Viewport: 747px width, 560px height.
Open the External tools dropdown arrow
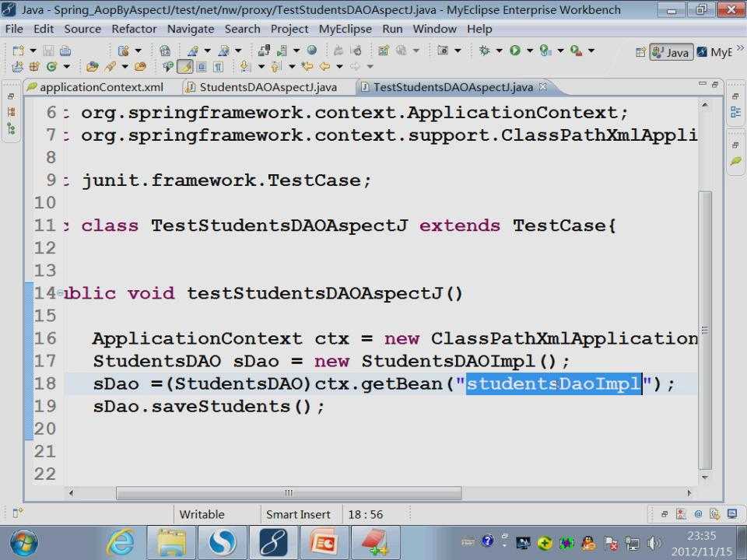(591, 51)
